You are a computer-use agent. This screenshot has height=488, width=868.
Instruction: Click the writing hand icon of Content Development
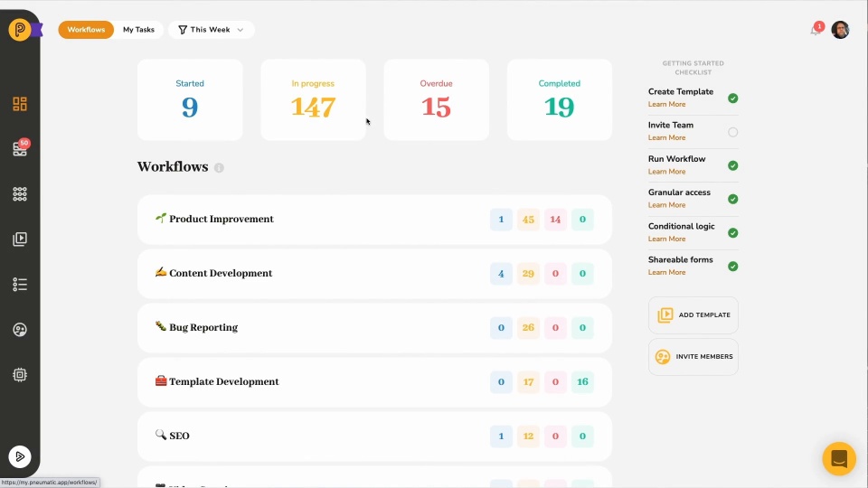161,272
